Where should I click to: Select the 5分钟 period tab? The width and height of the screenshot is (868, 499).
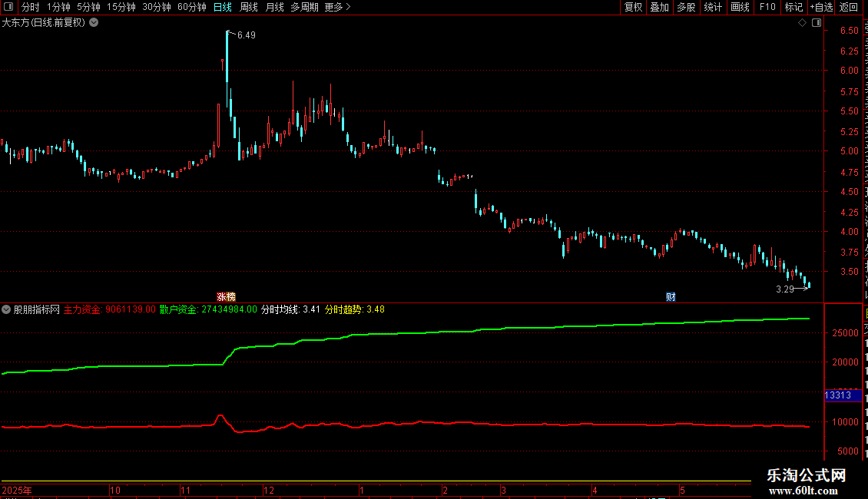88,7
